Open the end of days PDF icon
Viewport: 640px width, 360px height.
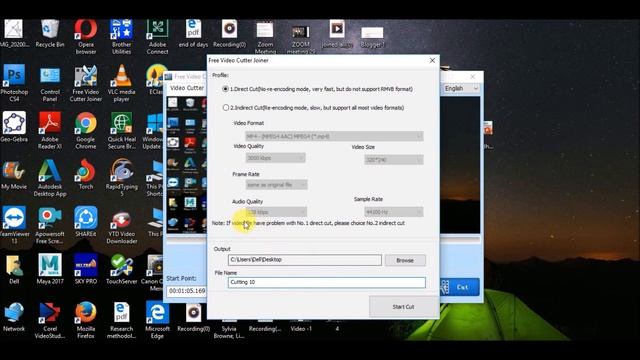[193, 33]
